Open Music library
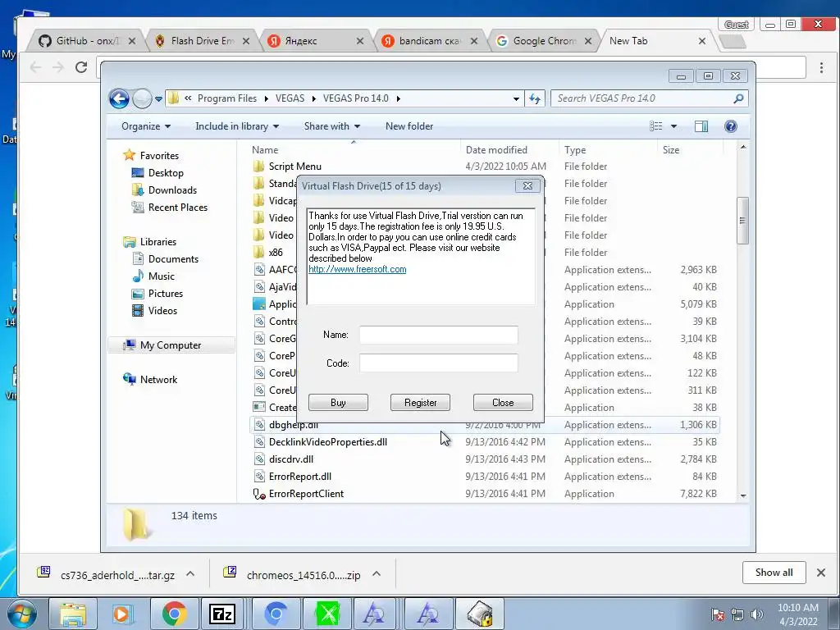This screenshot has height=630, width=840. click(162, 276)
